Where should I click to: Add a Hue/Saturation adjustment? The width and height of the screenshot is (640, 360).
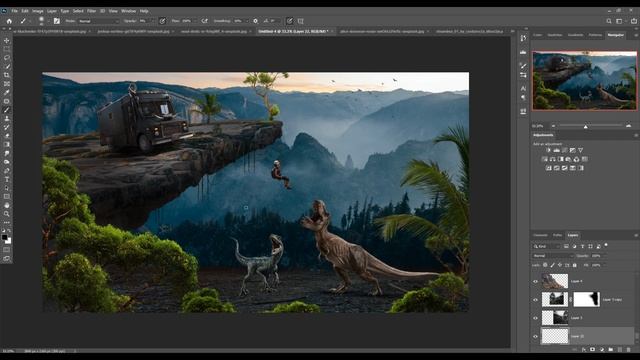pyautogui.click(x=544, y=159)
